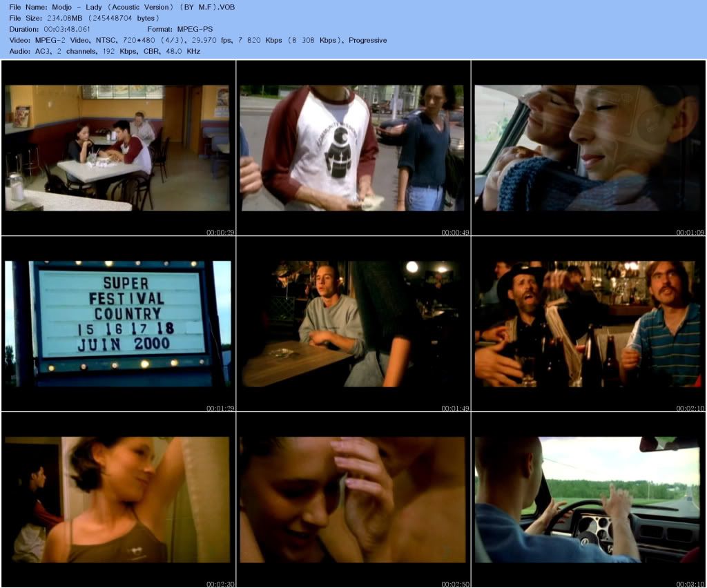Click the 00:00:29 timestamp
The width and height of the screenshot is (707, 588).
[220, 233]
